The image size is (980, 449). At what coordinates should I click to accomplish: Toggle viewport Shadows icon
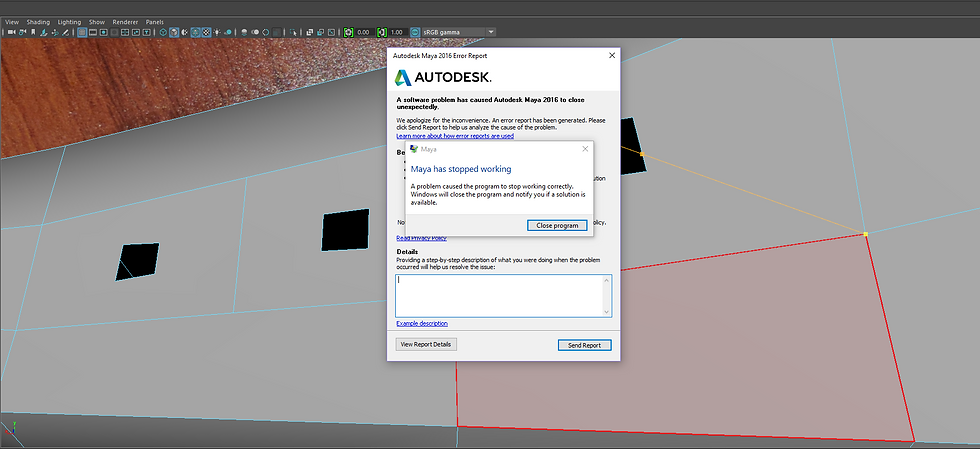pos(228,31)
